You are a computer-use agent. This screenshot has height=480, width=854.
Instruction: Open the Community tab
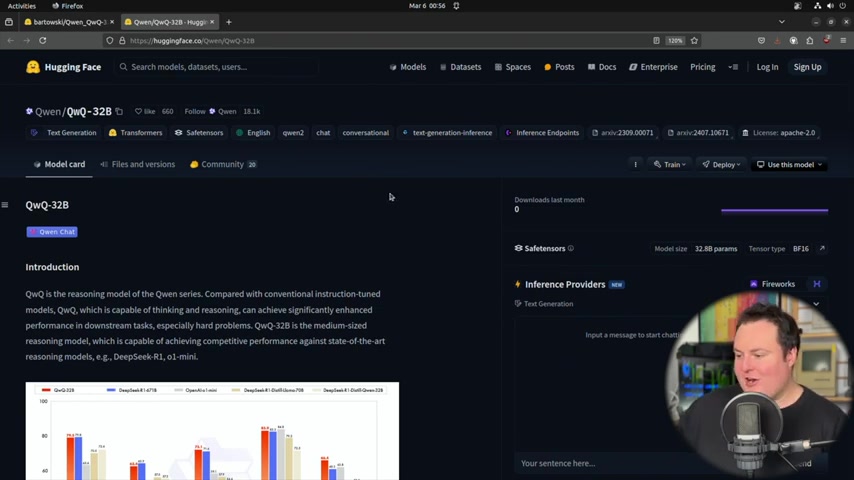pyautogui.click(x=223, y=164)
